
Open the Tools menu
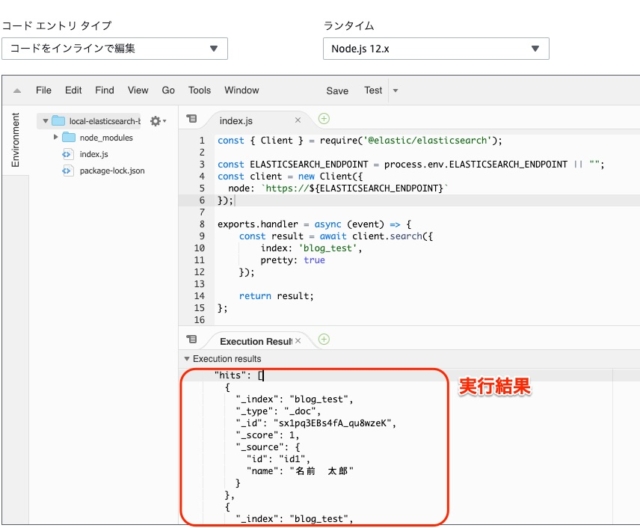[x=199, y=90]
